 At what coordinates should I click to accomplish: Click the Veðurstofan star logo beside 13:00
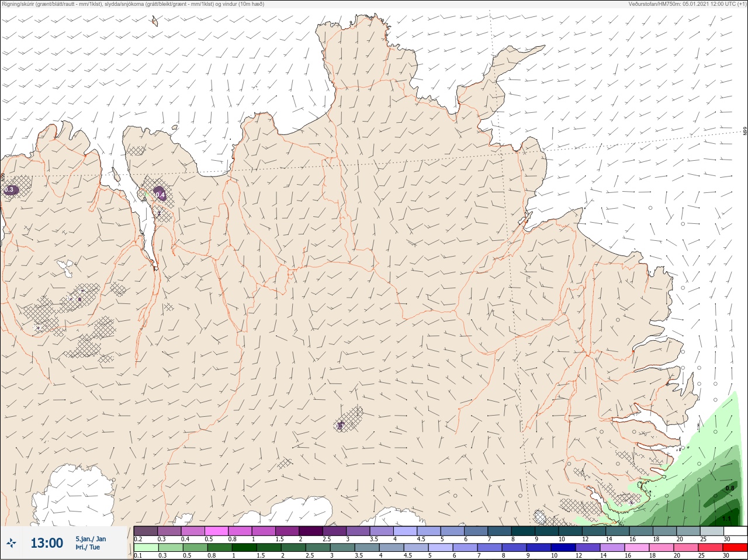point(11,543)
